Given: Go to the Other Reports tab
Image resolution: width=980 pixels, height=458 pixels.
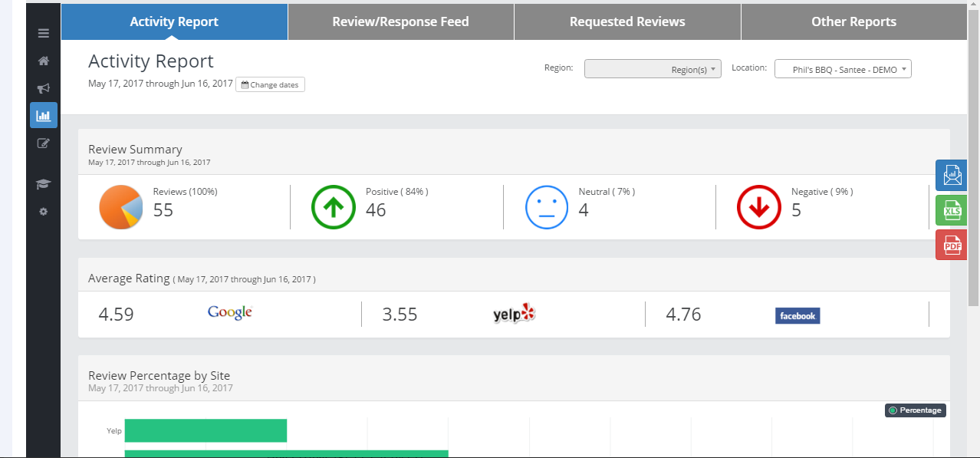Looking at the screenshot, I should click(x=853, y=21).
